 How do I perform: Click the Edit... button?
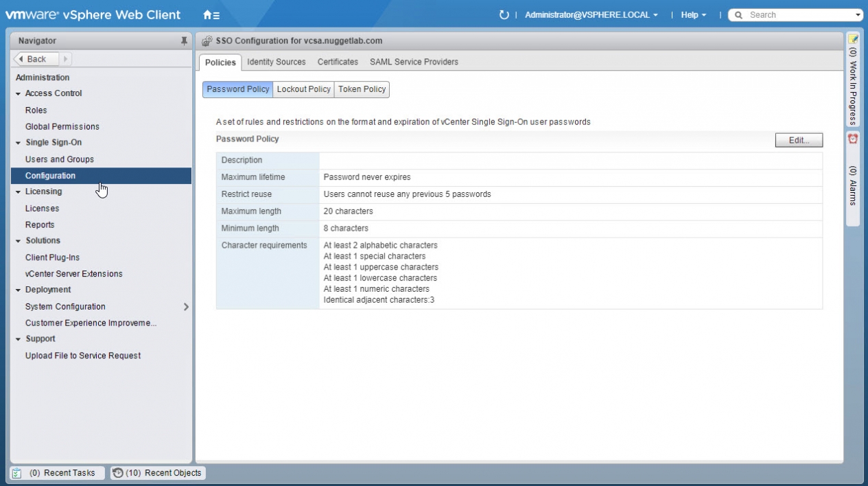799,140
